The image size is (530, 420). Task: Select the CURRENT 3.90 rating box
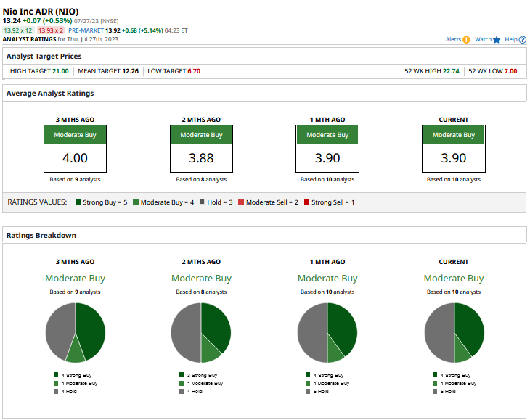point(454,149)
